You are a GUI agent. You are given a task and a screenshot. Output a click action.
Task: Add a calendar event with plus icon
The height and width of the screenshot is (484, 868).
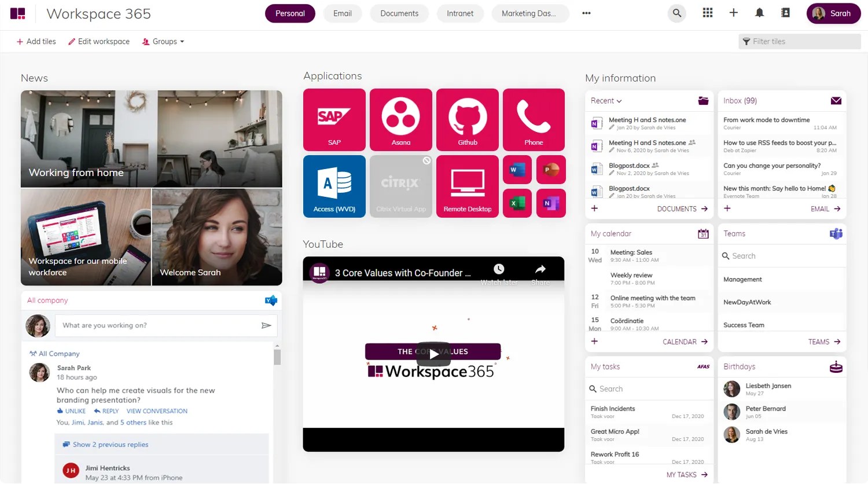tap(594, 342)
